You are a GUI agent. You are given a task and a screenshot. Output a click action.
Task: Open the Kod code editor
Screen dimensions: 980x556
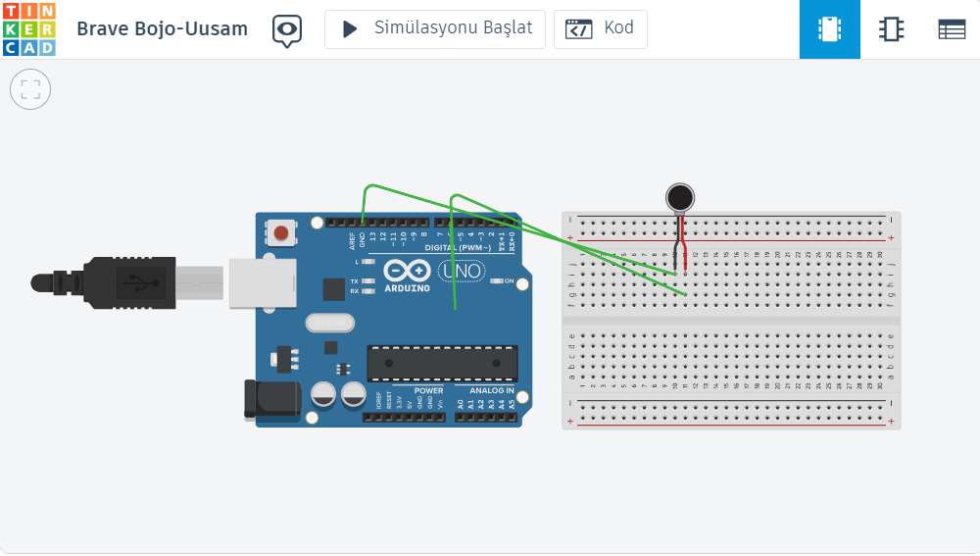tap(601, 29)
